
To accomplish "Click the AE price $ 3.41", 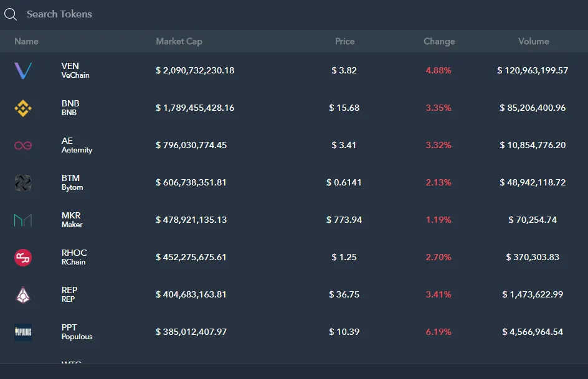I will pyautogui.click(x=344, y=145).
